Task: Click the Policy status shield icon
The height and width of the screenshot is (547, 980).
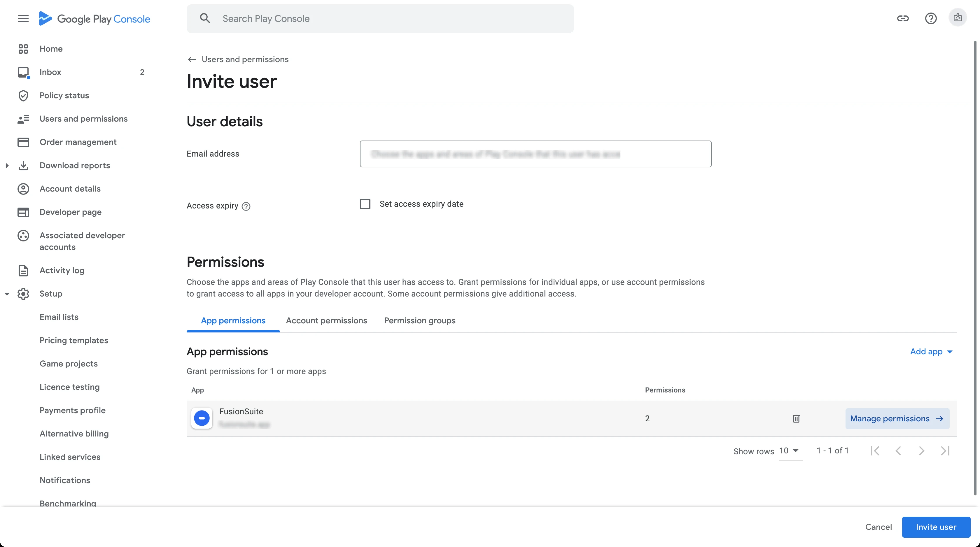Action: [23, 95]
